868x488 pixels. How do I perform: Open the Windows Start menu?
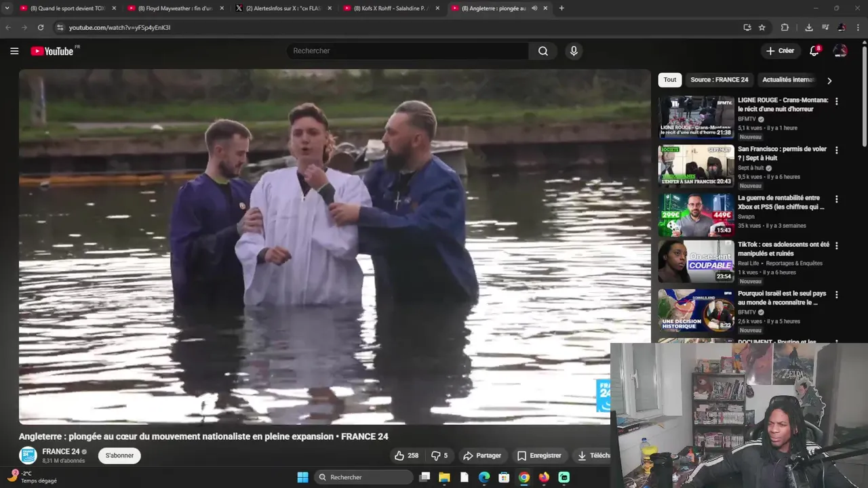[302, 477]
